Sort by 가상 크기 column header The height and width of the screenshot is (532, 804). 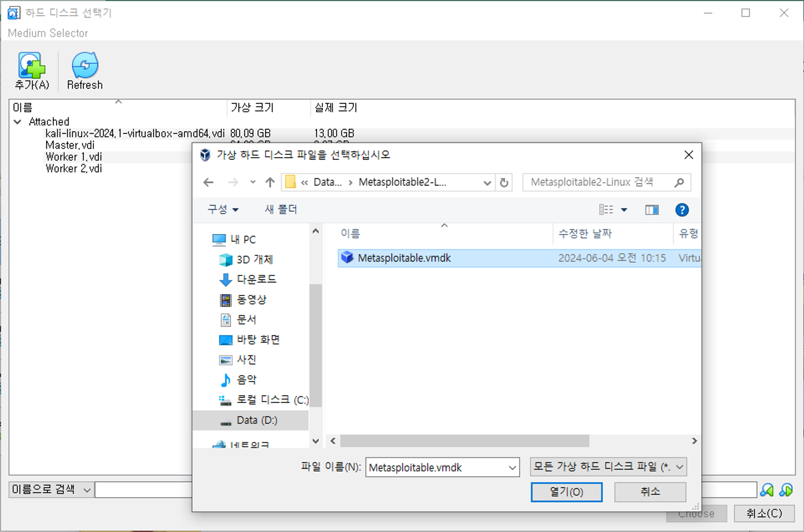(x=269, y=107)
